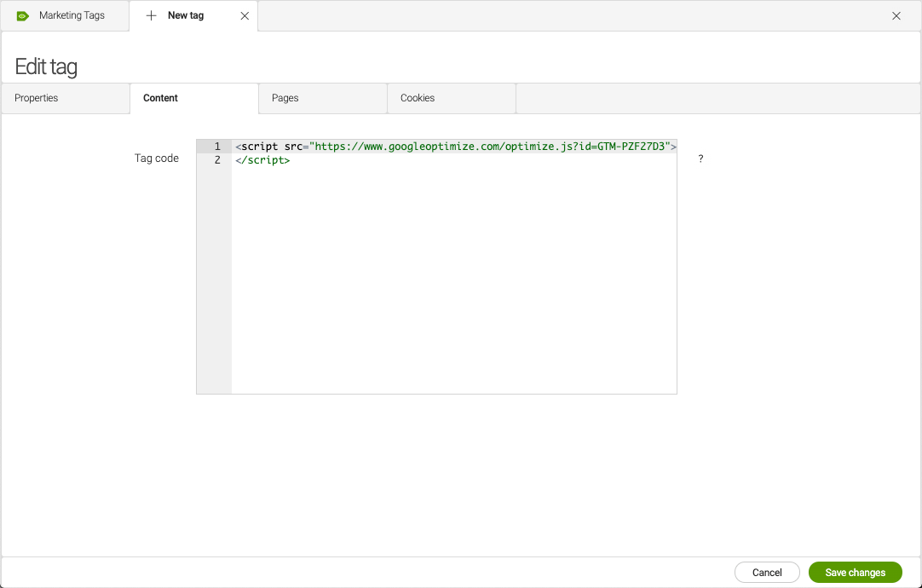Click the Save changes button
Image resolution: width=922 pixels, height=588 pixels.
[x=855, y=572]
